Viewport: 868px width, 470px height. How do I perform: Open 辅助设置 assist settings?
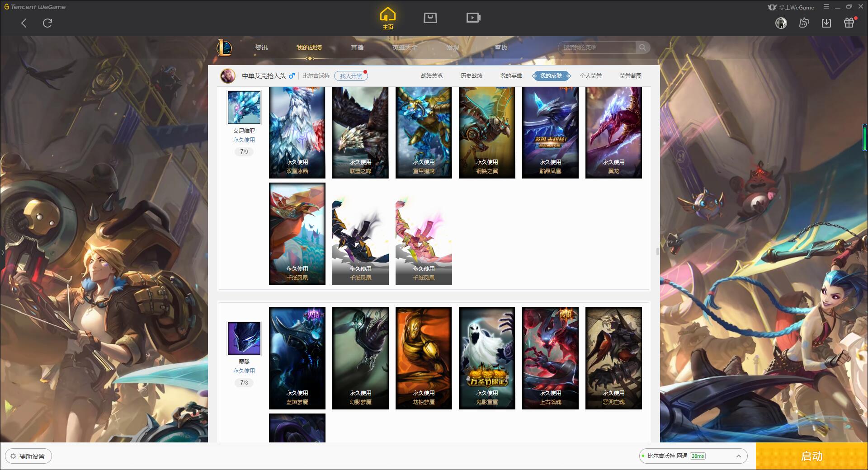coord(28,456)
